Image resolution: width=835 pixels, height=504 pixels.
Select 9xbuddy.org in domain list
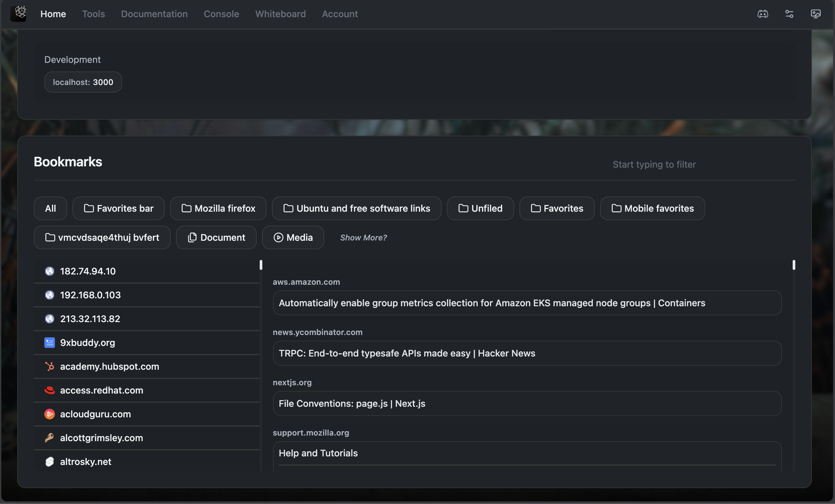tap(147, 342)
